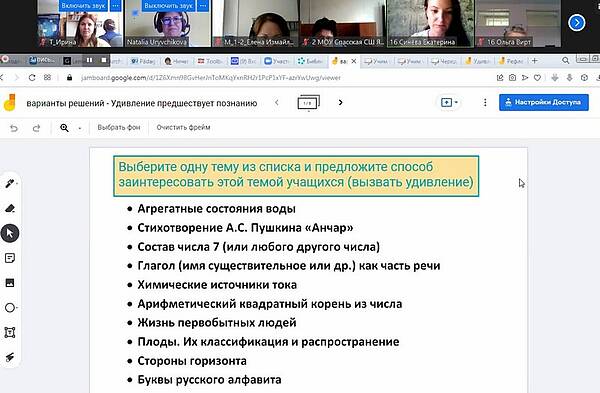Click Настройки Доступа share button

[544, 103]
